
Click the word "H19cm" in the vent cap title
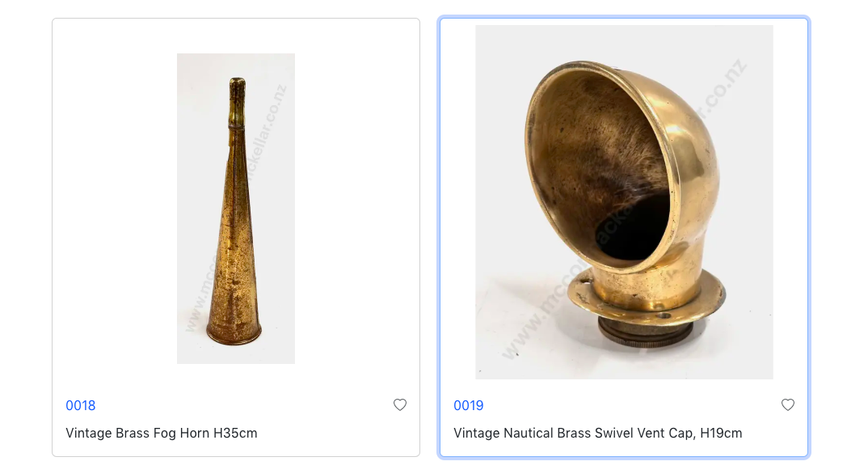[721, 434]
